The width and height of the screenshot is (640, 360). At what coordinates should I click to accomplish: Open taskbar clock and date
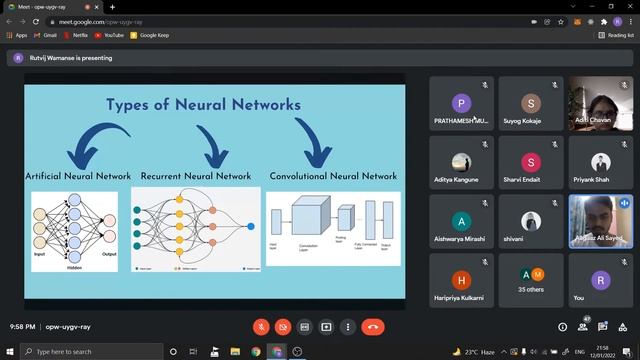(x=603, y=351)
